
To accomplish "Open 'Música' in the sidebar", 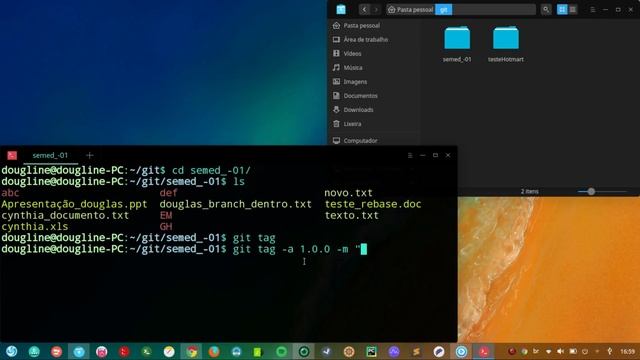I will tap(353, 68).
